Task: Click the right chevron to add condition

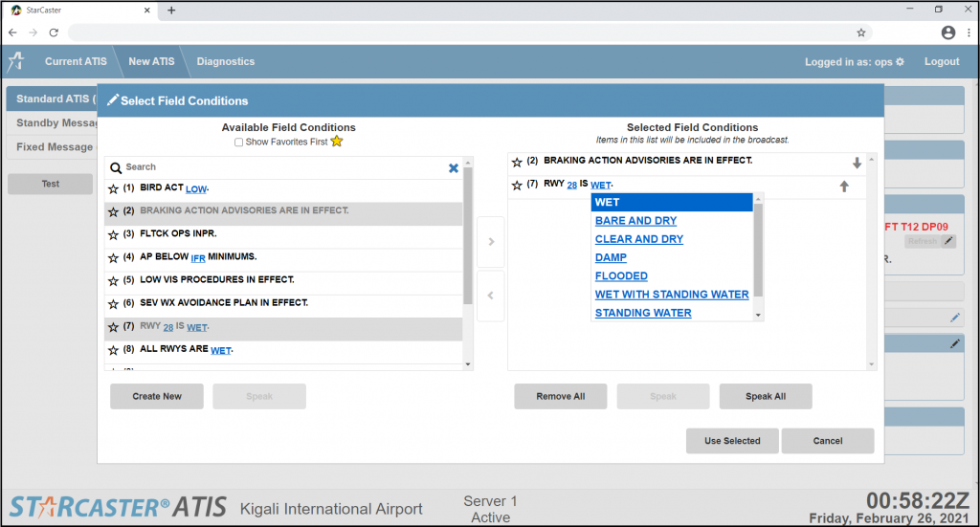Action: click(490, 242)
